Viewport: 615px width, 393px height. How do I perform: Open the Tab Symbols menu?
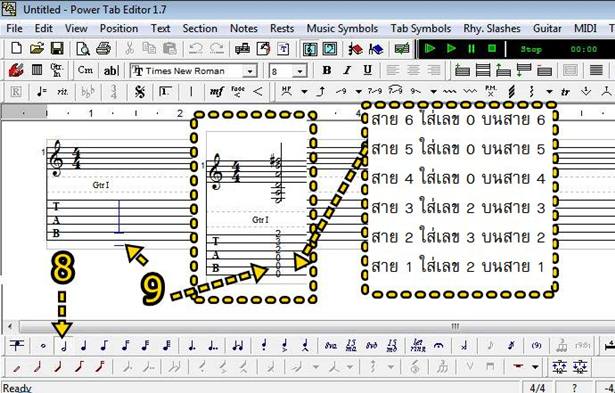click(420, 28)
